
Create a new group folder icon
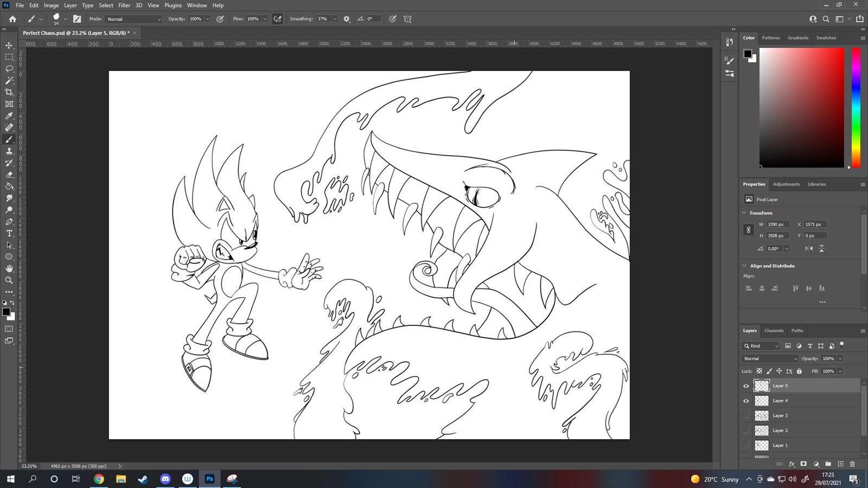tap(828, 464)
